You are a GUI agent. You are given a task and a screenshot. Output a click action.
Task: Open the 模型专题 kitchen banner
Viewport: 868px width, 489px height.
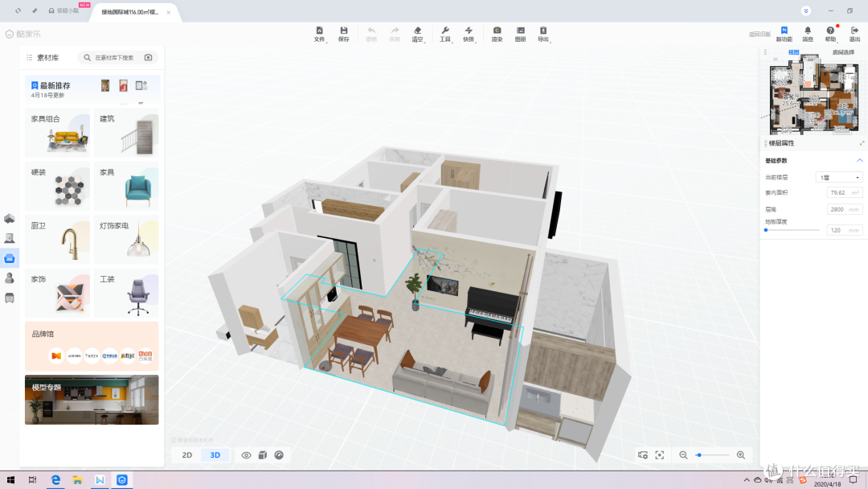(92, 400)
